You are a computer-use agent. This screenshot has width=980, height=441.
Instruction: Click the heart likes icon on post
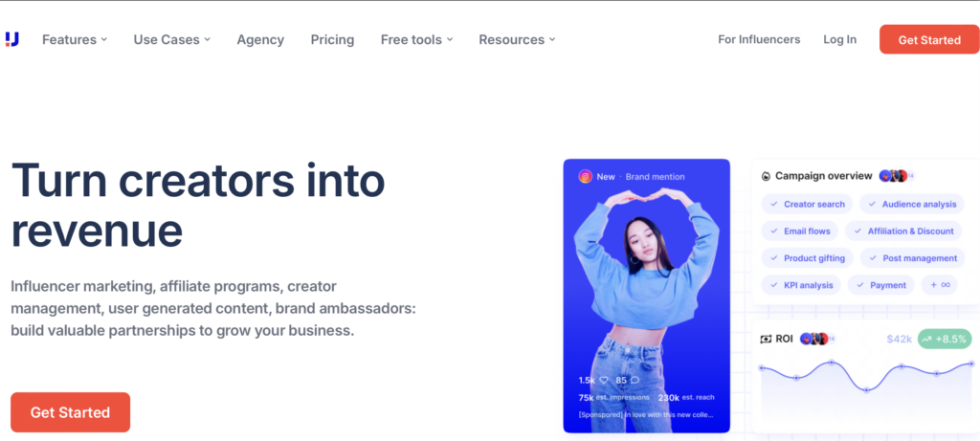604,380
